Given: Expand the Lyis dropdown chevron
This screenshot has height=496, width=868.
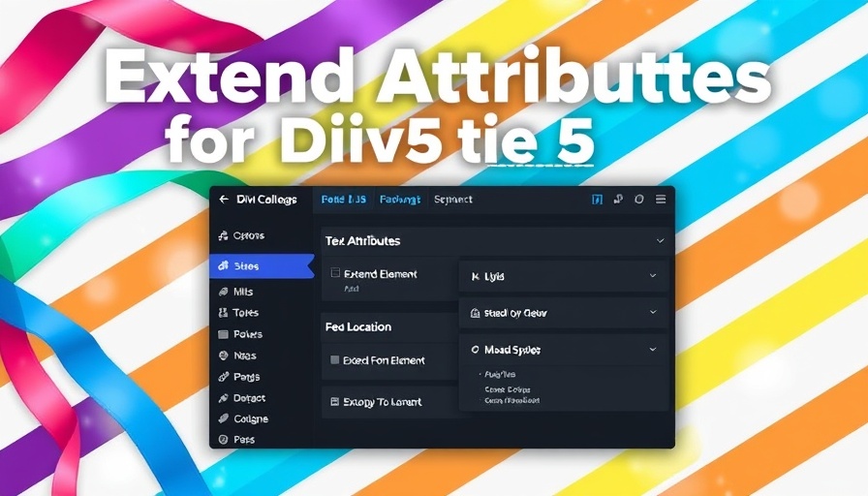Looking at the screenshot, I should (653, 276).
